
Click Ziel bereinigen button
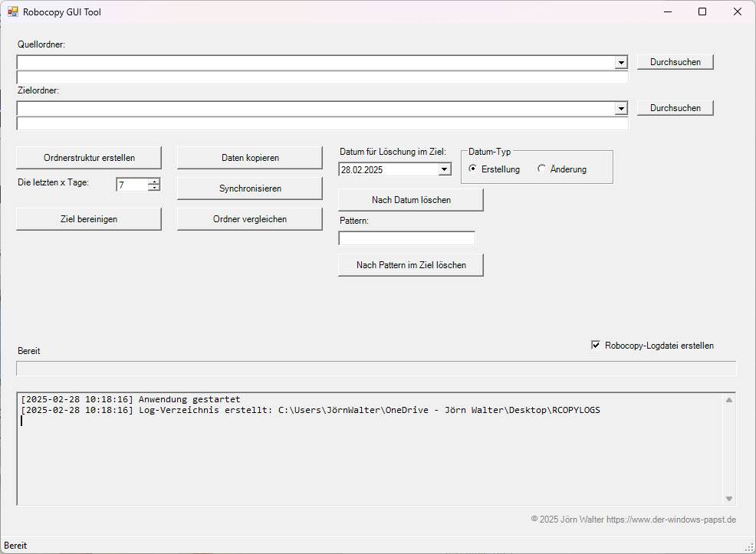point(89,219)
